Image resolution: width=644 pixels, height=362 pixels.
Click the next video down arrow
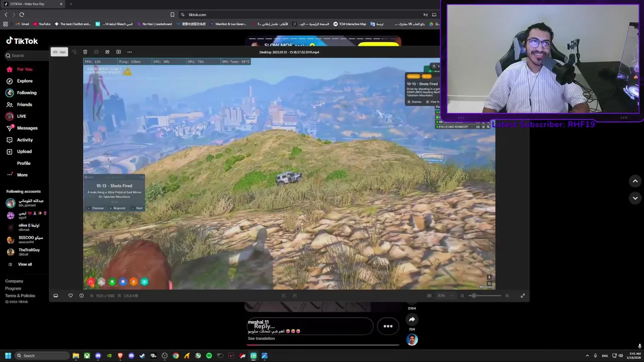(x=635, y=198)
